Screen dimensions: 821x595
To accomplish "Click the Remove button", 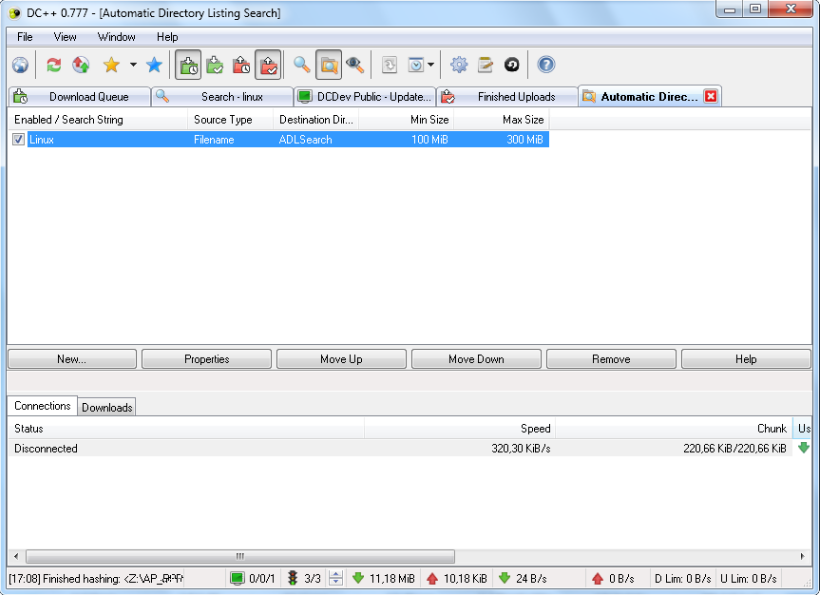I will pos(611,359).
